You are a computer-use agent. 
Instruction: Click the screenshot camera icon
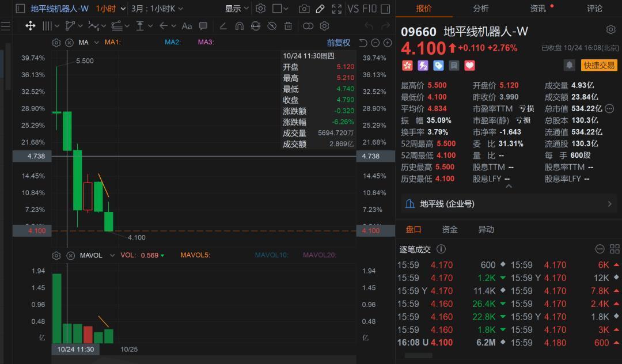[304, 9]
